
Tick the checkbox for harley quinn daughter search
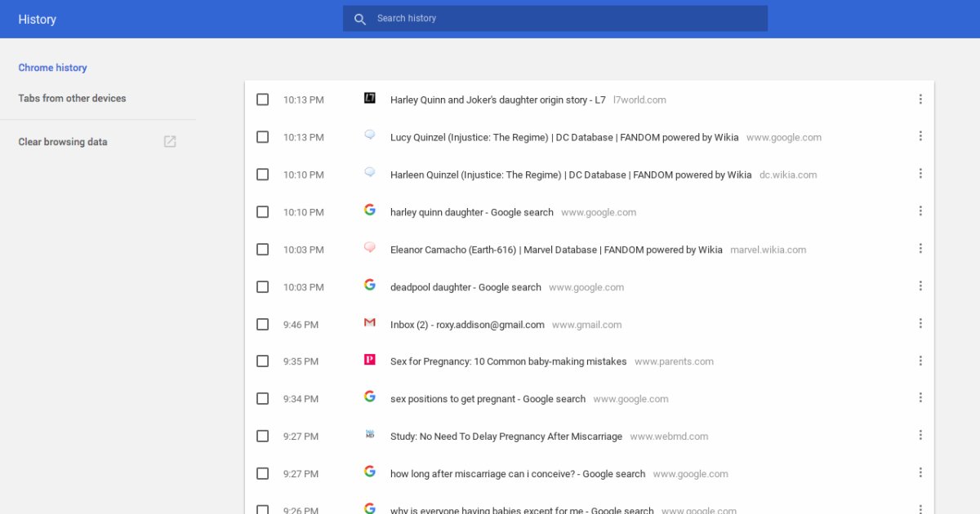(262, 212)
